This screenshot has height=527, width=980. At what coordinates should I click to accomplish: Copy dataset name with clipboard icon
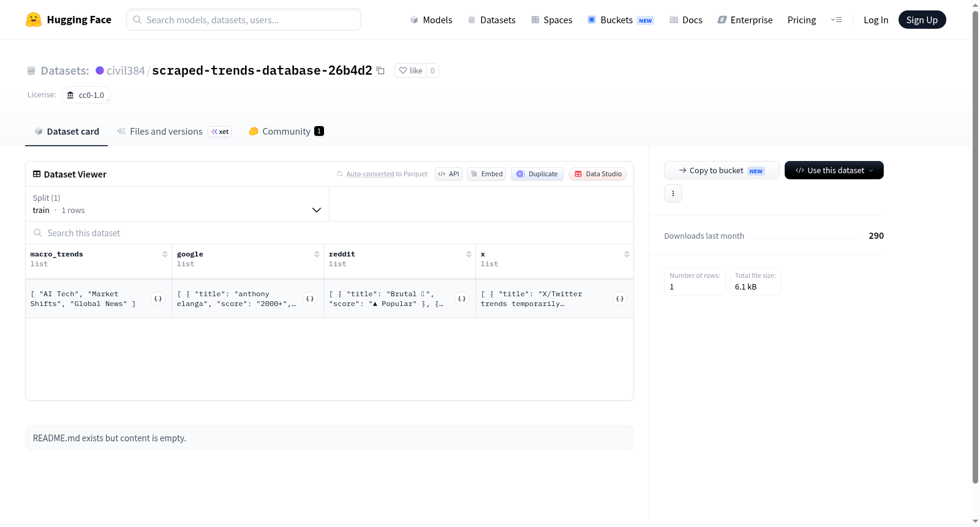pyautogui.click(x=380, y=70)
